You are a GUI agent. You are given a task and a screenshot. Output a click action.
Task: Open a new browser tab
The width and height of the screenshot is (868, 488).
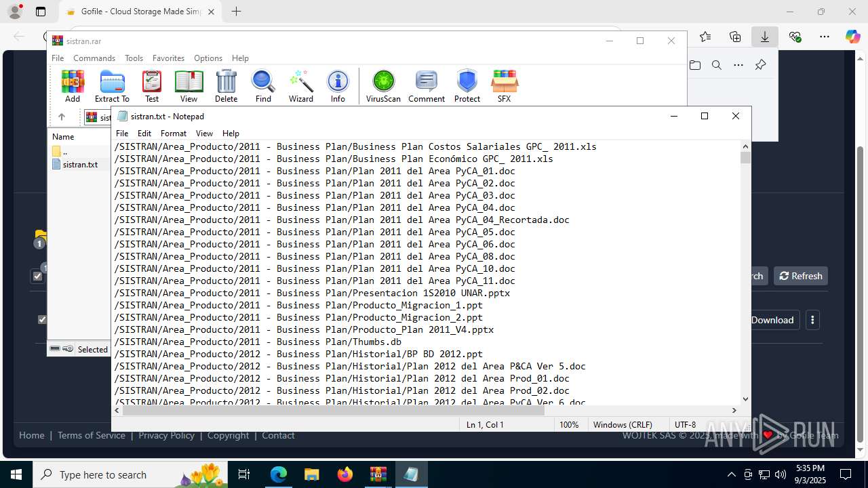tap(236, 12)
